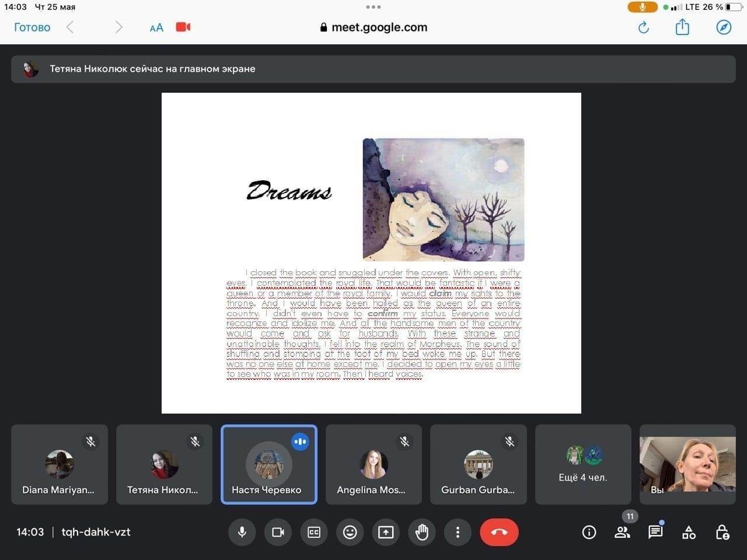Select Angelina Mos participant tile
747x560 pixels.
pos(373,464)
